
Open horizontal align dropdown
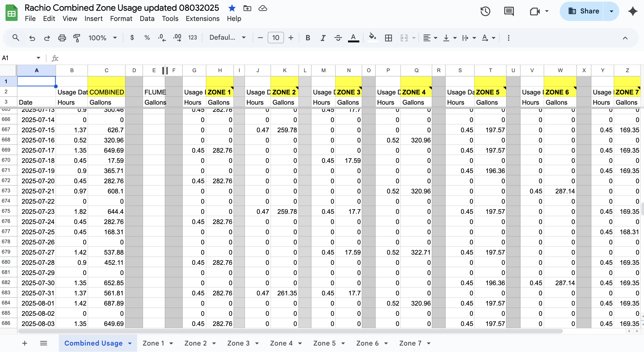(x=430, y=38)
